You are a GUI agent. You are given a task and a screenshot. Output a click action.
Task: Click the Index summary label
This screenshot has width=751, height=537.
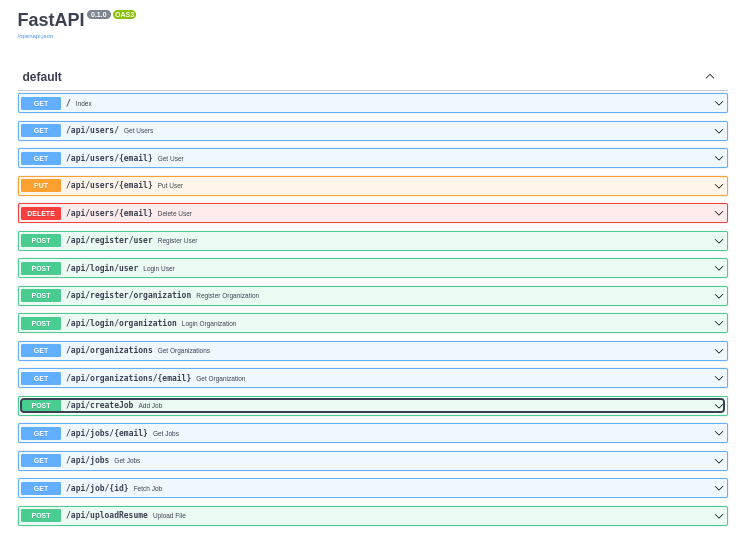click(83, 104)
